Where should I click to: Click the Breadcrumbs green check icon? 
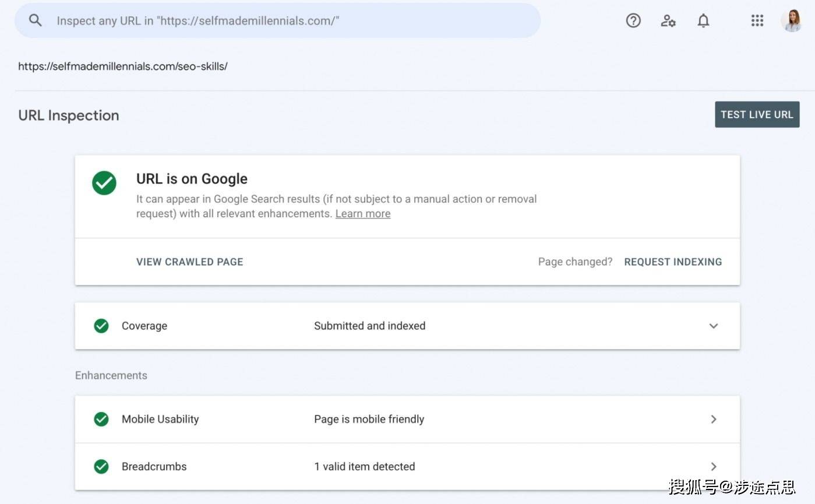pyautogui.click(x=101, y=466)
